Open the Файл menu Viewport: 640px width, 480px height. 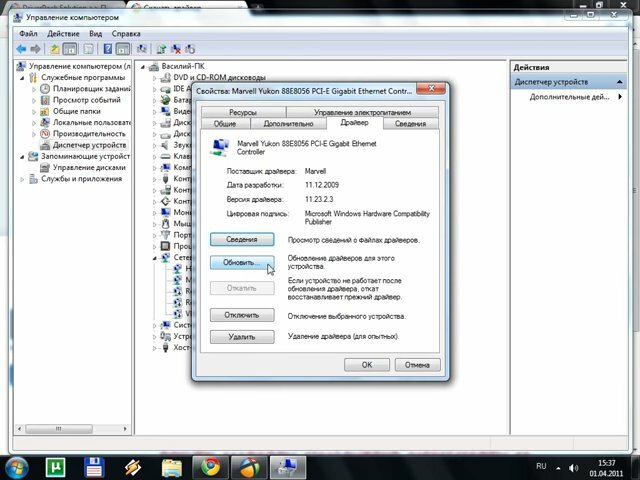tap(28, 33)
